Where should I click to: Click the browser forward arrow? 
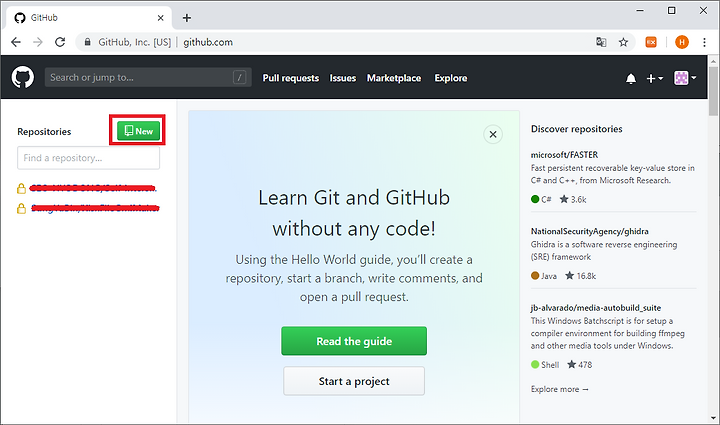pos(38,42)
